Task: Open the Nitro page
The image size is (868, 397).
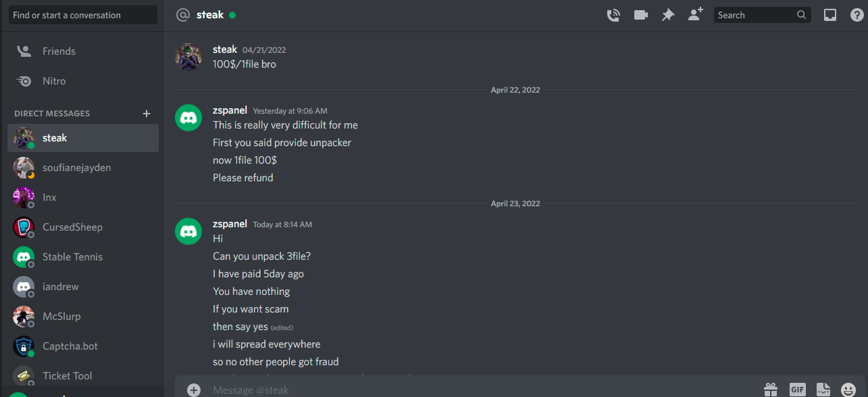Action: [54, 81]
